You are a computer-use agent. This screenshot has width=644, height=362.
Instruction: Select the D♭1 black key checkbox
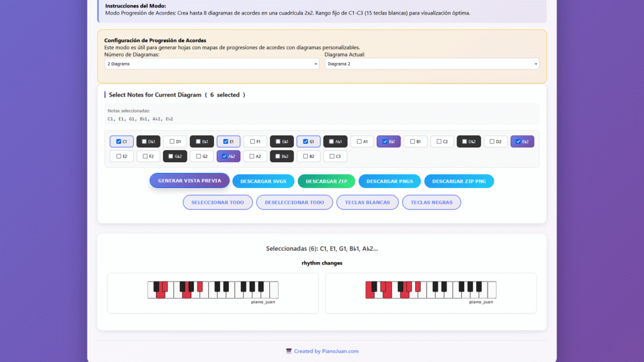[x=145, y=142]
